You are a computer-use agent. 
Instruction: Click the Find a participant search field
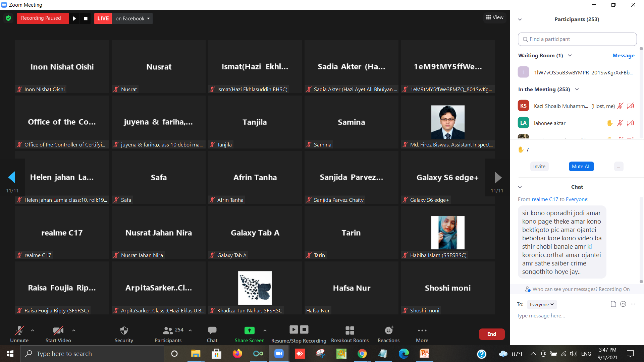[577, 39]
